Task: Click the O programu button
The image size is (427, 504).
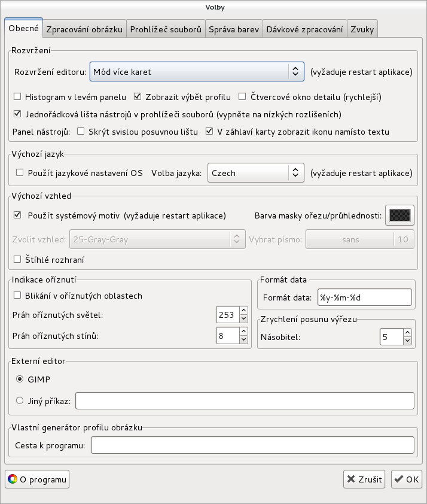Action: (37, 479)
